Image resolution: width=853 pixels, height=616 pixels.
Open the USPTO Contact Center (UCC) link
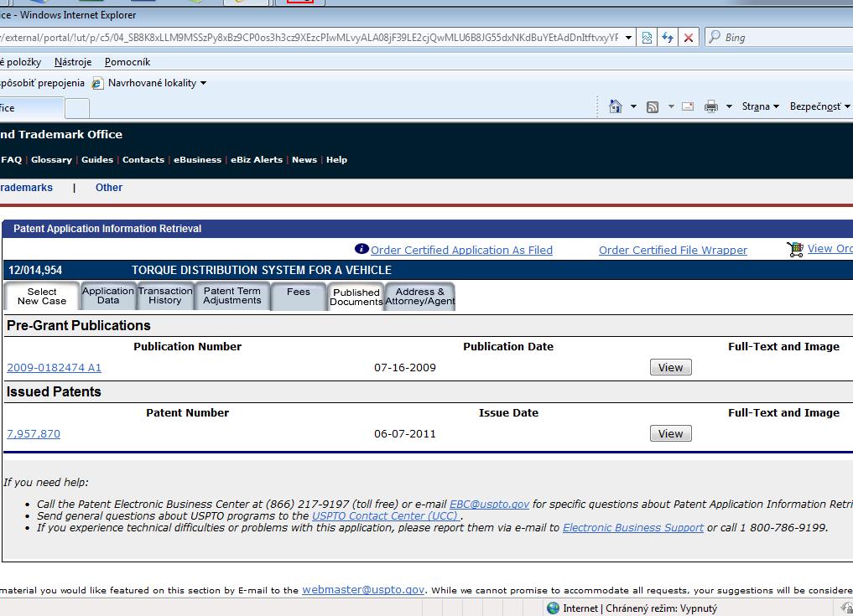(x=386, y=516)
